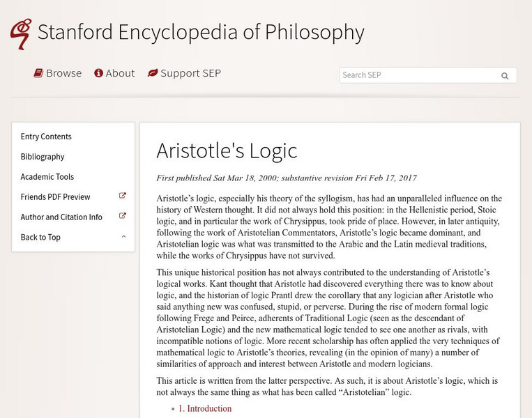This screenshot has height=418, width=532.
Task: Click the Back to Top chevron
Action: pos(123,237)
